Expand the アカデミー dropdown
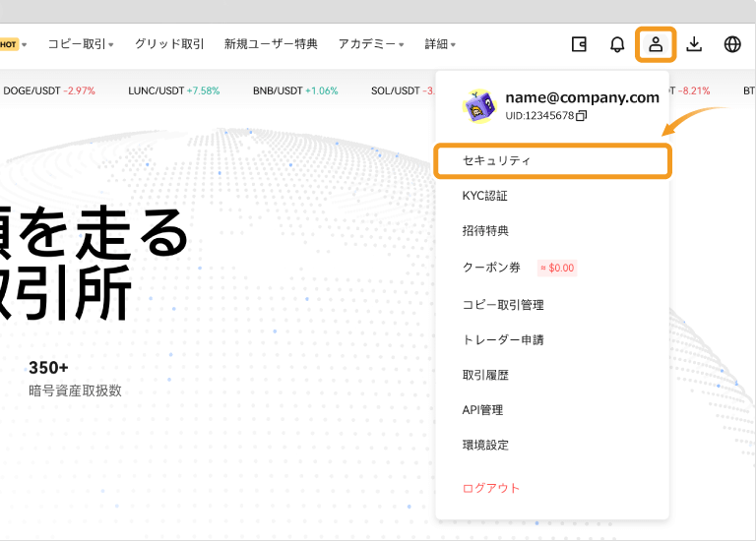The height and width of the screenshot is (541, 756). coord(371,44)
